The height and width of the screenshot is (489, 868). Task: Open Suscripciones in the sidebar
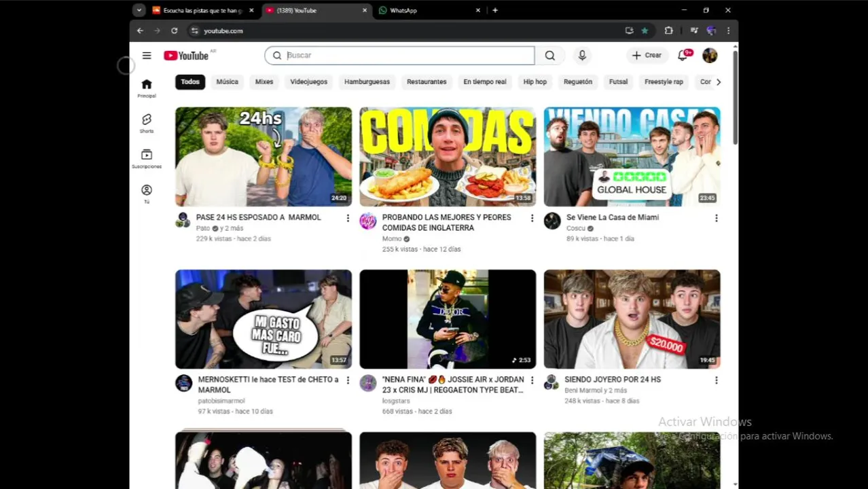tap(147, 159)
